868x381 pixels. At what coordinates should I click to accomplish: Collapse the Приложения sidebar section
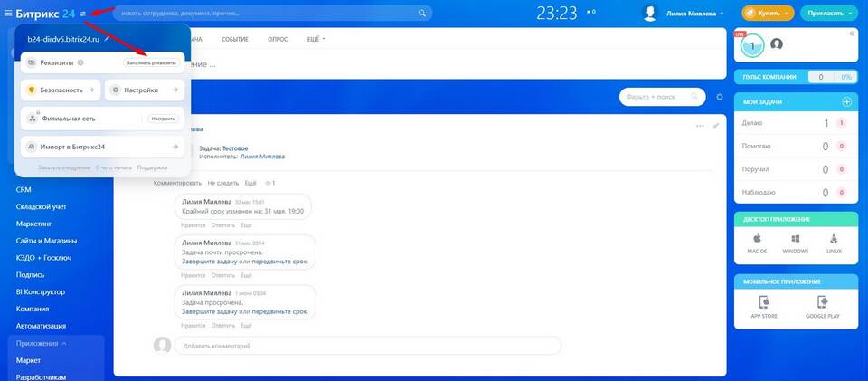(x=42, y=343)
